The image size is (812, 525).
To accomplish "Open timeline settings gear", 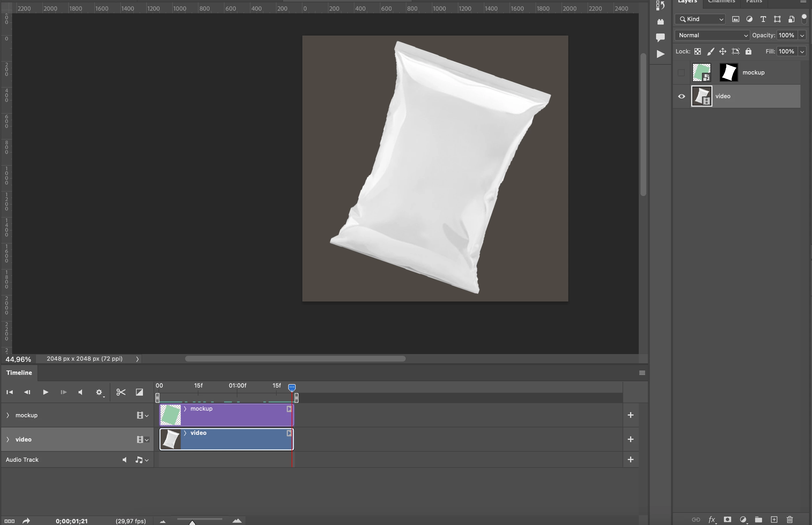I will pyautogui.click(x=99, y=392).
